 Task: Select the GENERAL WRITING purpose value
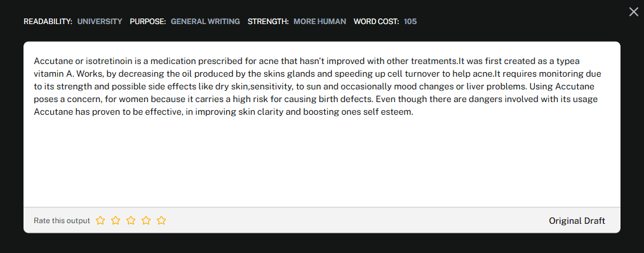pos(205,22)
